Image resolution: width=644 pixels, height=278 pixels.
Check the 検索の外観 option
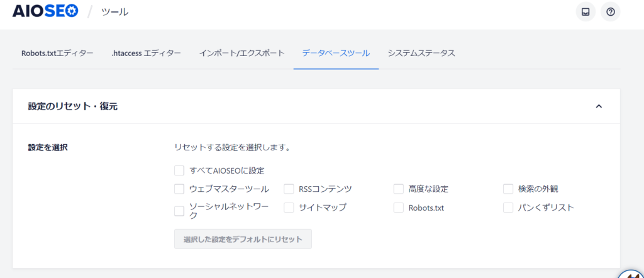pyautogui.click(x=508, y=189)
